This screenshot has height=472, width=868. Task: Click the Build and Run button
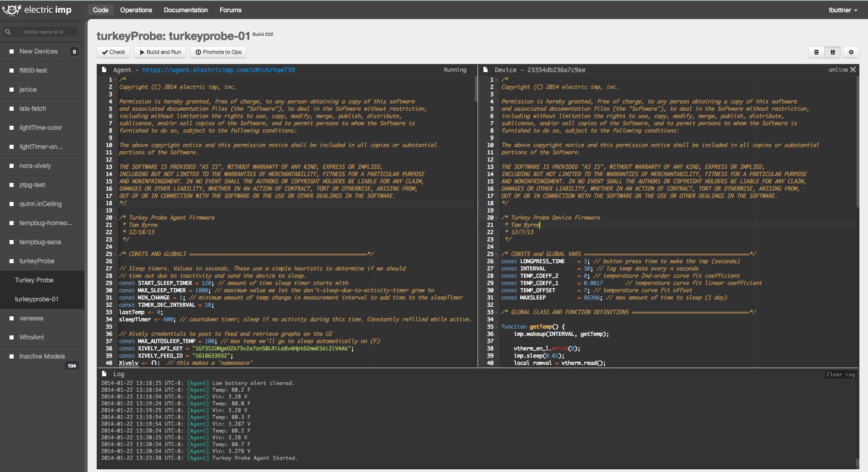coord(160,52)
